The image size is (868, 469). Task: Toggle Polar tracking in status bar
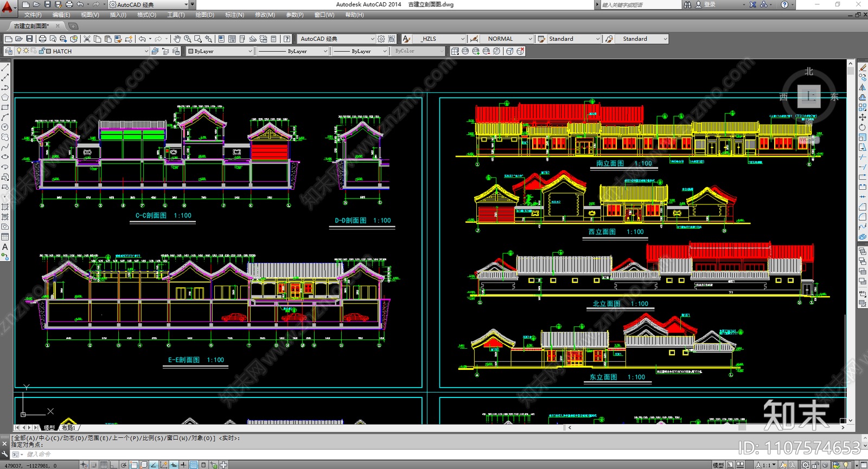[x=124, y=465]
